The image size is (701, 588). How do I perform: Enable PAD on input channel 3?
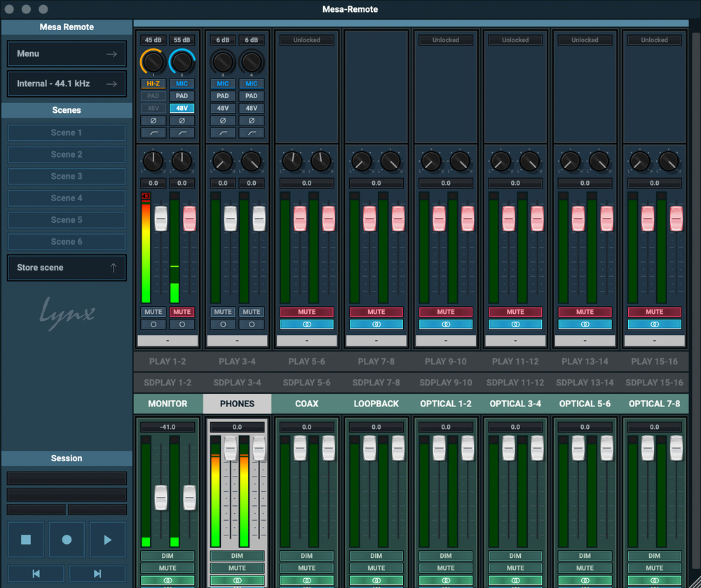(x=222, y=96)
